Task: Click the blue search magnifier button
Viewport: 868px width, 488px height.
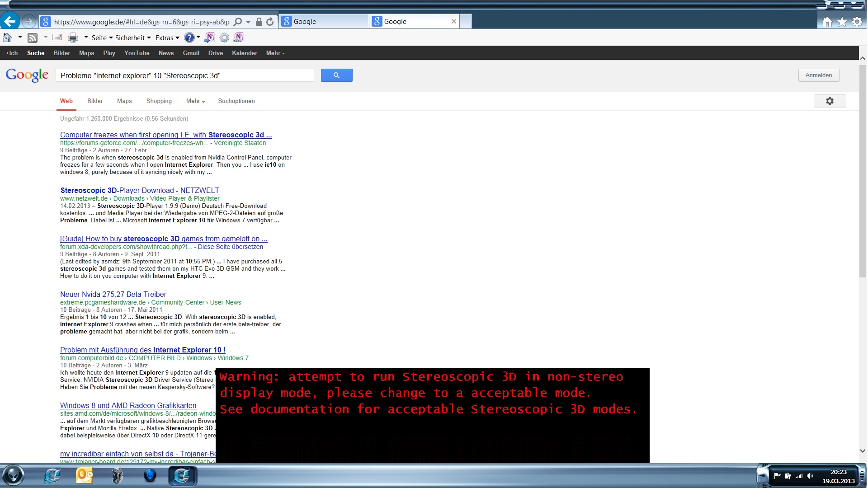Action: (x=336, y=75)
